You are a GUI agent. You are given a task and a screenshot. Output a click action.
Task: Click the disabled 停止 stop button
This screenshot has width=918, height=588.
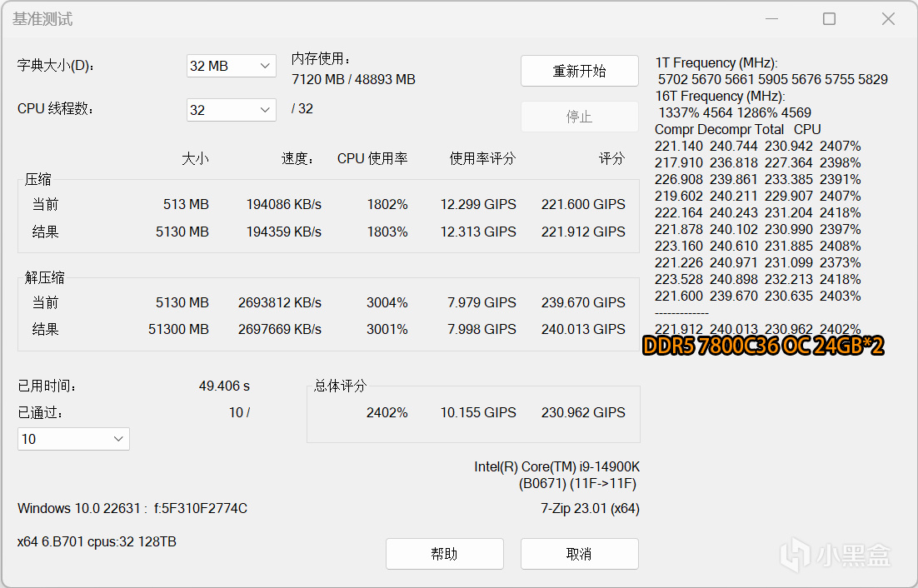[580, 117]
